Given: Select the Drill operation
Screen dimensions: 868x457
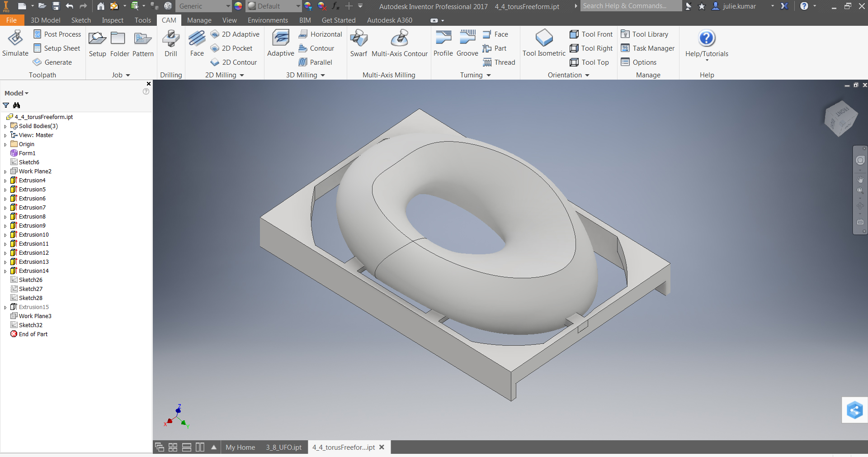Looking at the screenshot, I should pyautogui.click(x=171, y=43).
